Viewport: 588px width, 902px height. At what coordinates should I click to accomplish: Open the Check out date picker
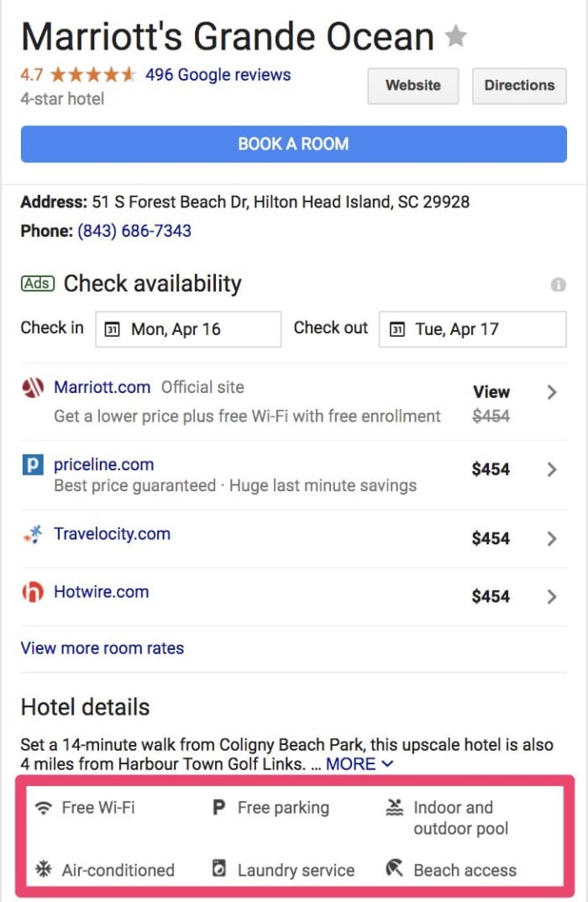(x=472, y=329)
